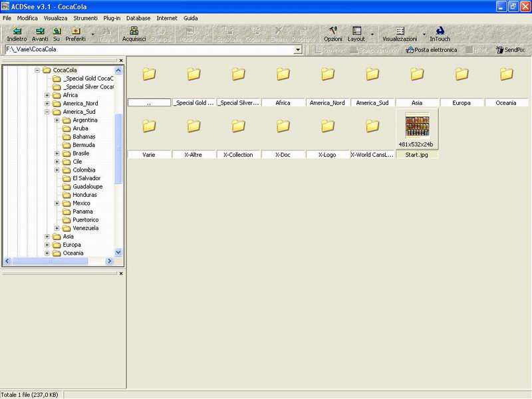Select the X-World CansL... folder icon

(x=372, y=126)
